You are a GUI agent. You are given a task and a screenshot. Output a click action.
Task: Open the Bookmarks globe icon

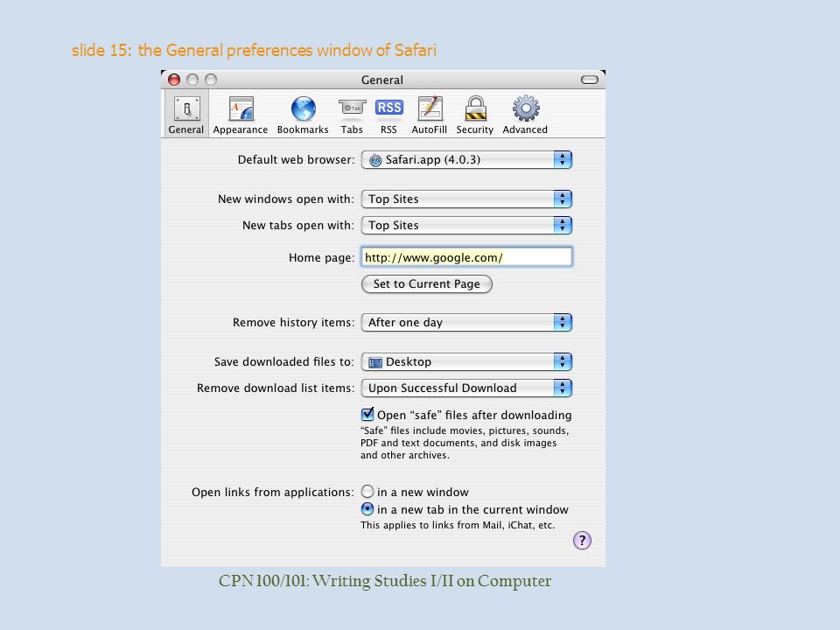[x=303, y=115]
